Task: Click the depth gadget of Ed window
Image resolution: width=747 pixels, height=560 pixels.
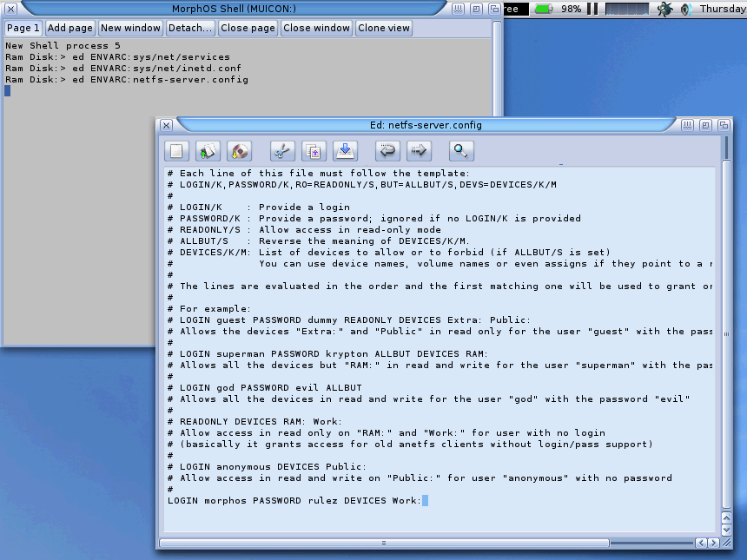Action: (x=724, y=125)
